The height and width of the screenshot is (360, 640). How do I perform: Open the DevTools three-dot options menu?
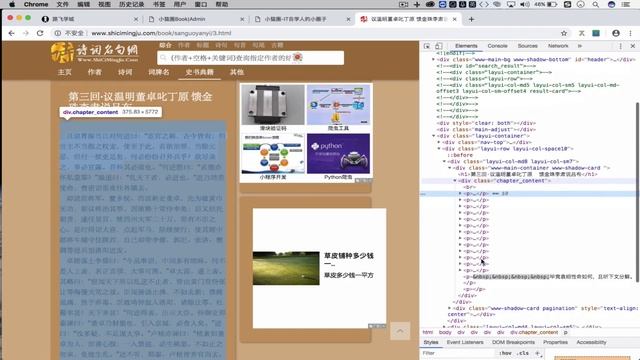(x=621, y=46)
